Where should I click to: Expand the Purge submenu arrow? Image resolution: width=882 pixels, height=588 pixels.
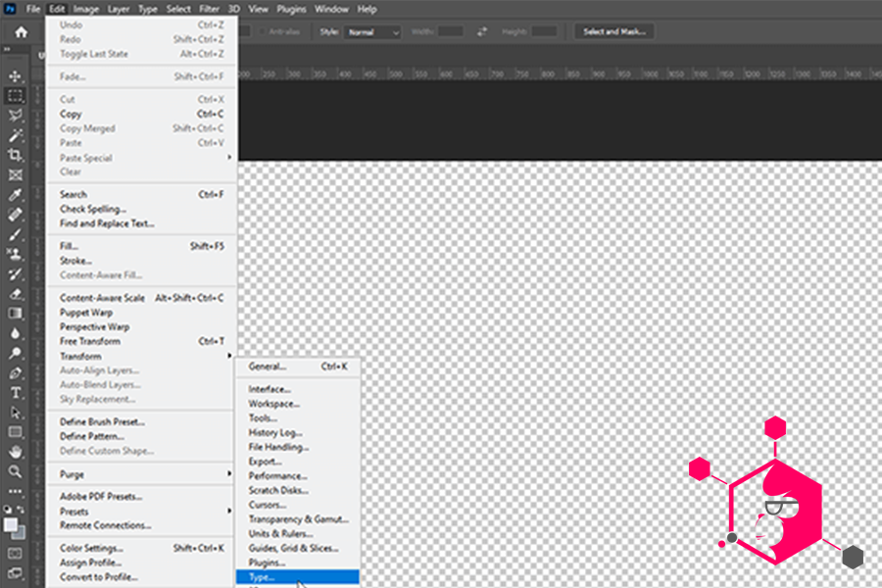pos(229,473)
